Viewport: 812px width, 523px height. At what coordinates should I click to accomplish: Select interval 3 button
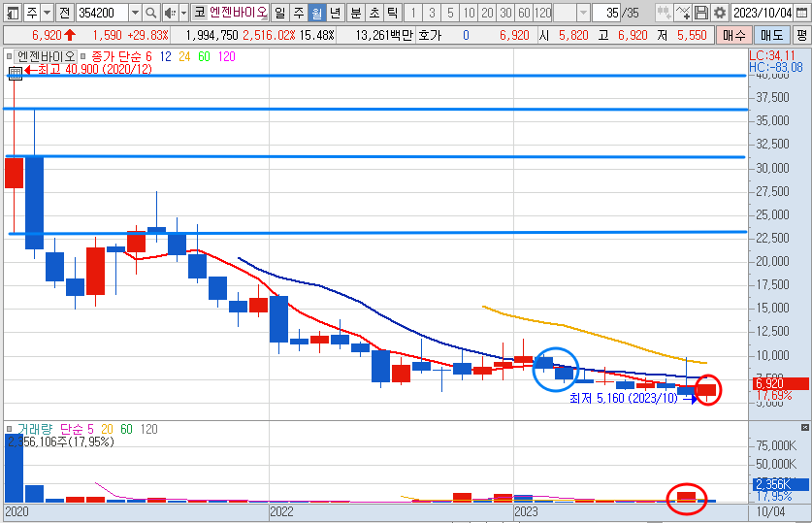coord(432,12)
